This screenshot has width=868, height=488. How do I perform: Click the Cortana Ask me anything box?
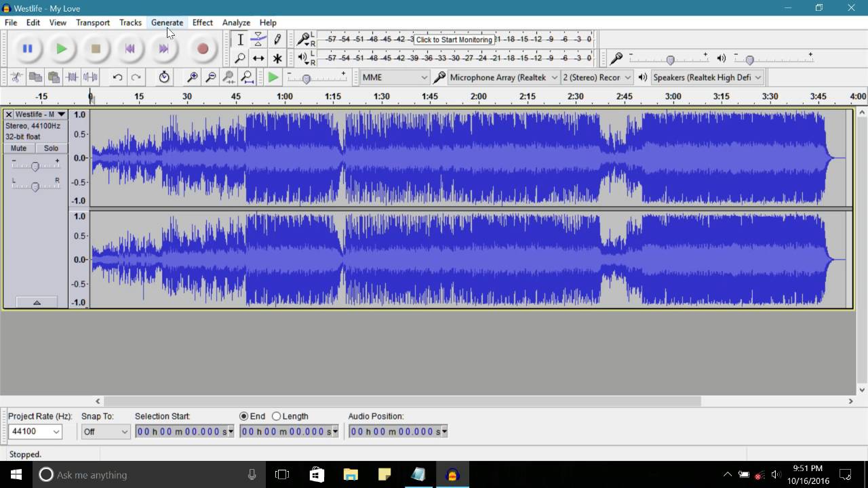pos(148,474)
